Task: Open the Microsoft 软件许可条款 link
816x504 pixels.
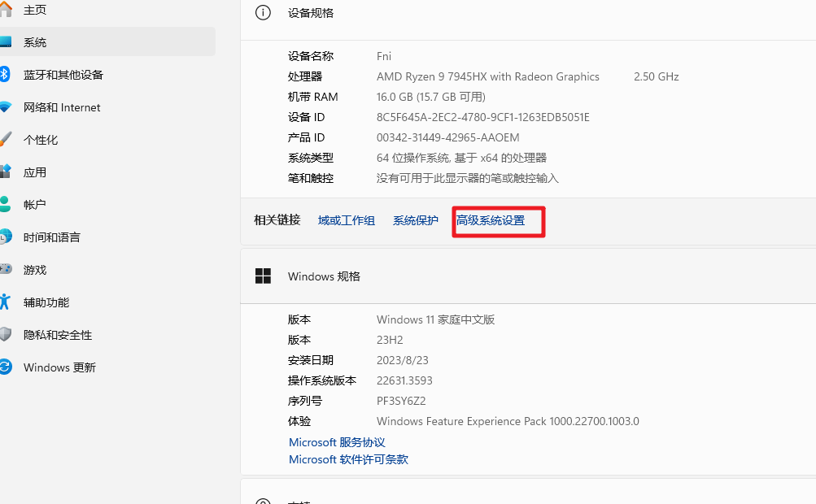Action: [x=348, y=459]
